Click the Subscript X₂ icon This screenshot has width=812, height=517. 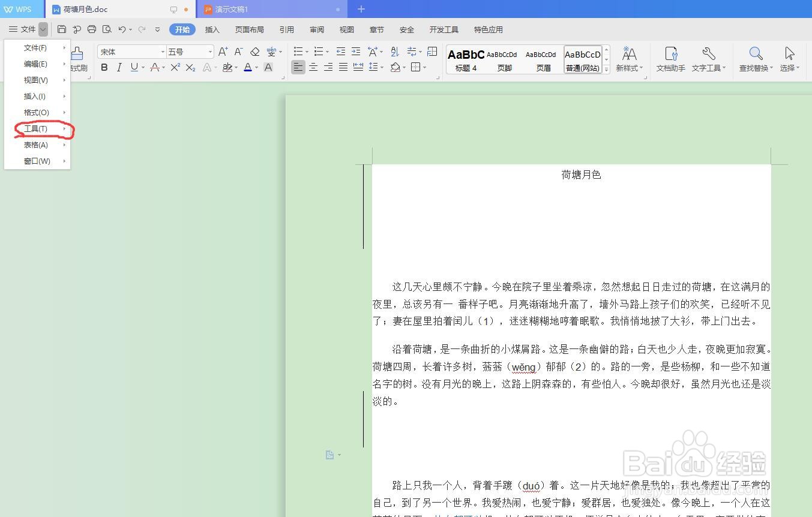click(190, 67)
